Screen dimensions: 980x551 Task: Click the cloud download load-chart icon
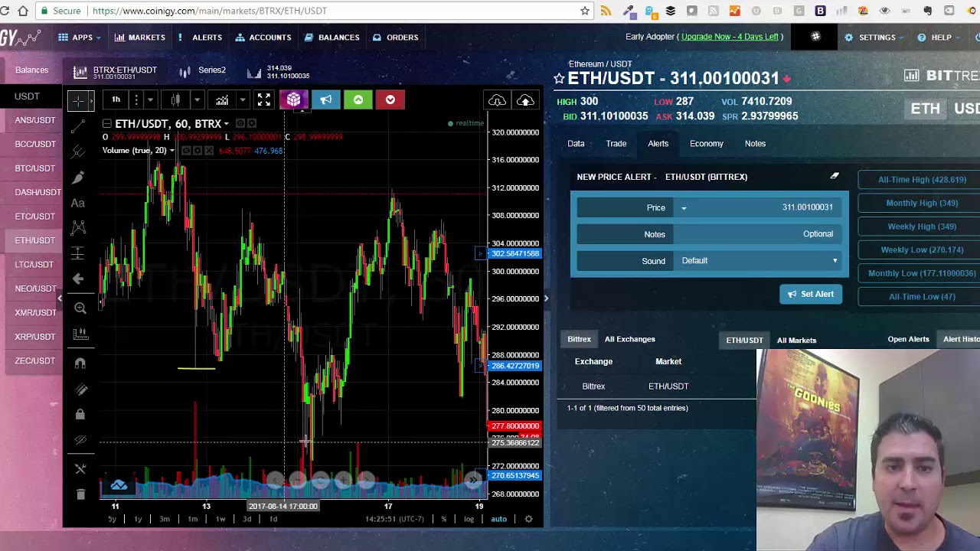tap(497, 100)
